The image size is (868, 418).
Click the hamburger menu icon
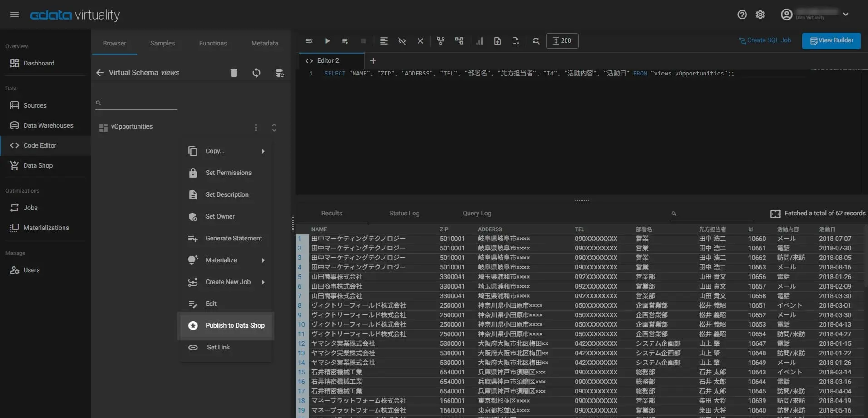[15, 15]
